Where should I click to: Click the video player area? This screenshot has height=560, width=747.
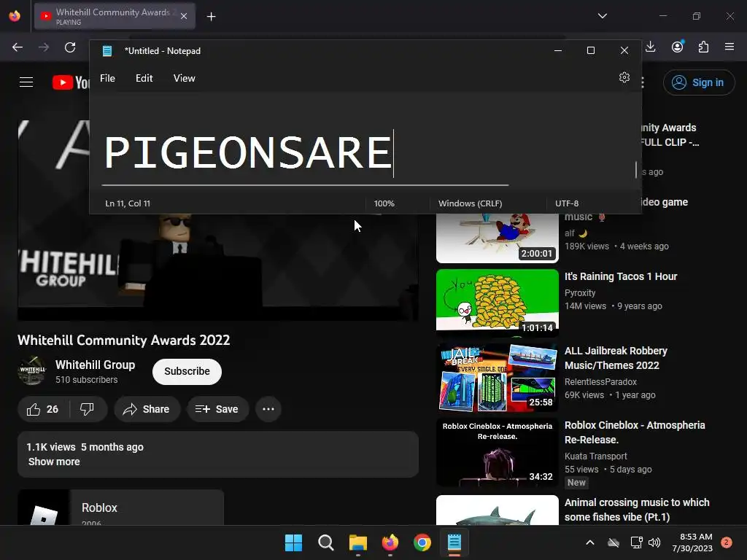tap(217, 267)
